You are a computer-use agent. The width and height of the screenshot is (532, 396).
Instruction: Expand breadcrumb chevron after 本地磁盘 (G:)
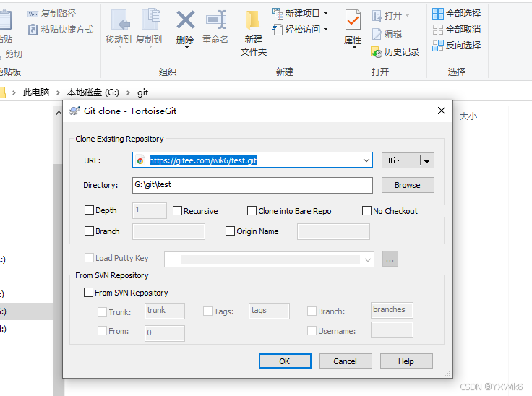(x=128, y=92)
